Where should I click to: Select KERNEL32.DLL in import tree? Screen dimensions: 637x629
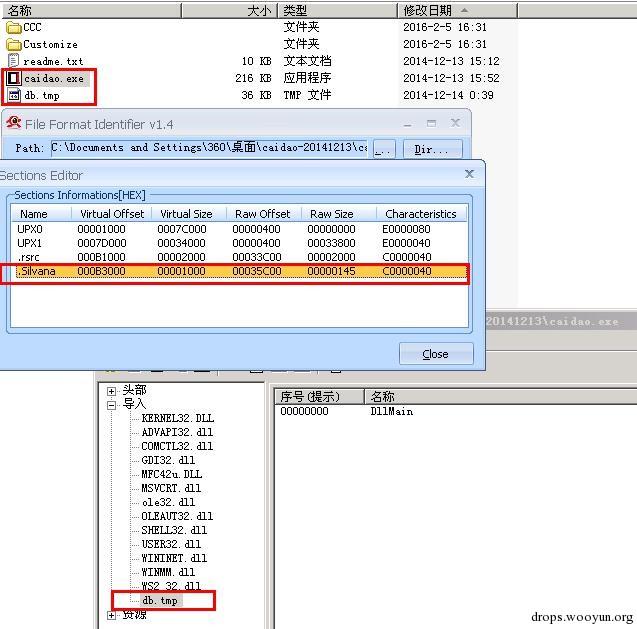(x=178, y=418)
